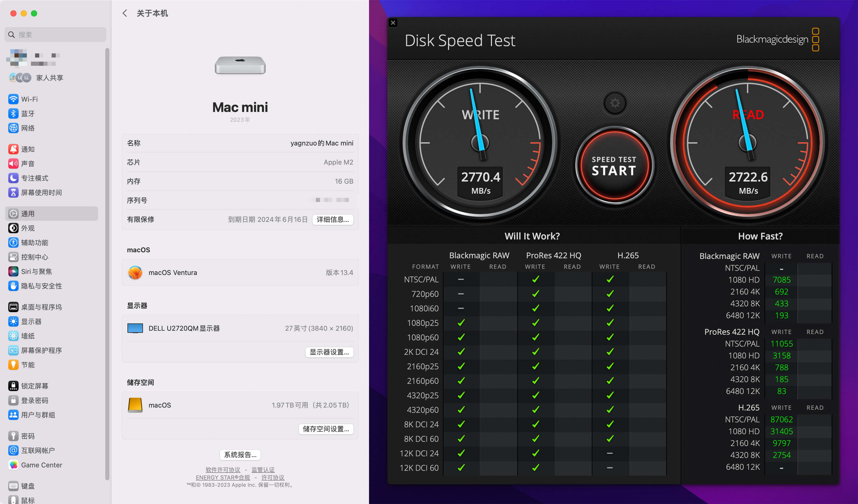Open 显示器设置 display settings button
858x504 pixels.
click(x=329, y=352)
